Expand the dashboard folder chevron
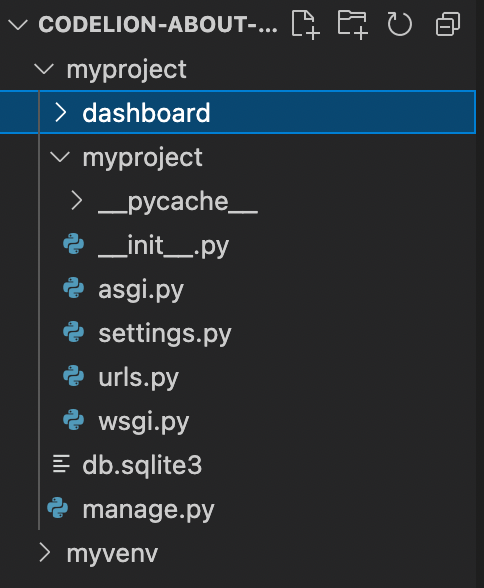Image resolution: width=484 pixels, height=588 pixels. click(60, 112)
